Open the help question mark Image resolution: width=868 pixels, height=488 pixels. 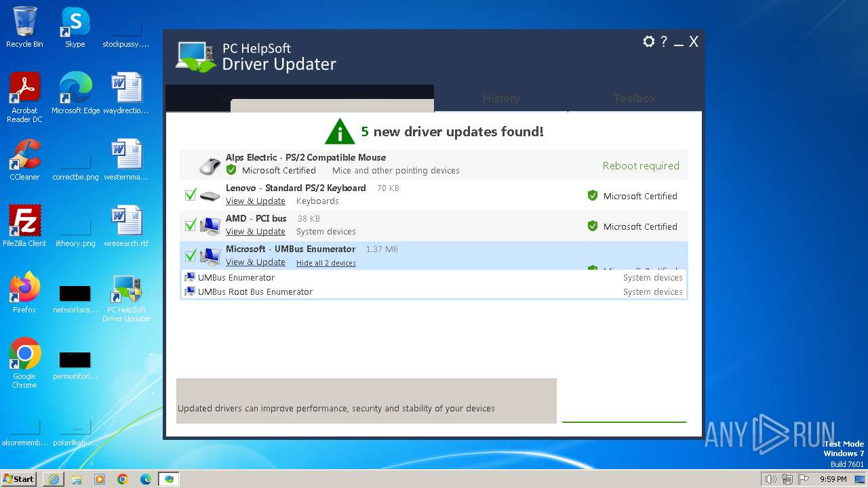[x=664, y=42]
